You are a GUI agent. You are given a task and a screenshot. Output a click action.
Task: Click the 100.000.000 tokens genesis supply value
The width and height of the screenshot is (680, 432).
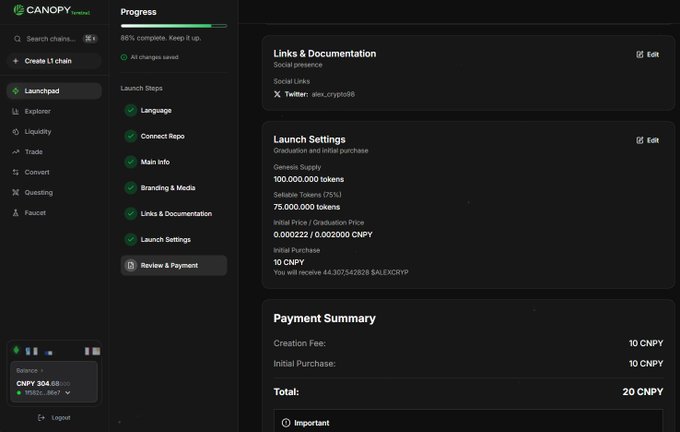308,179
